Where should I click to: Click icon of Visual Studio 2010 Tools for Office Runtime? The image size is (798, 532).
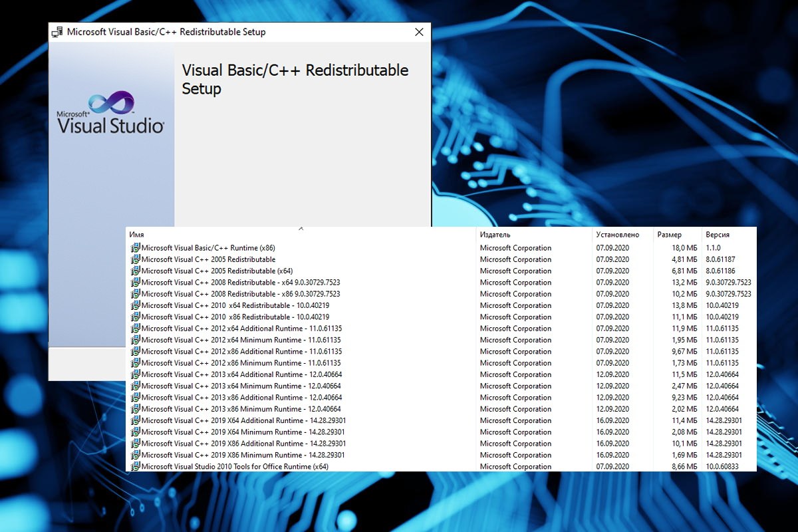(135, 467)
